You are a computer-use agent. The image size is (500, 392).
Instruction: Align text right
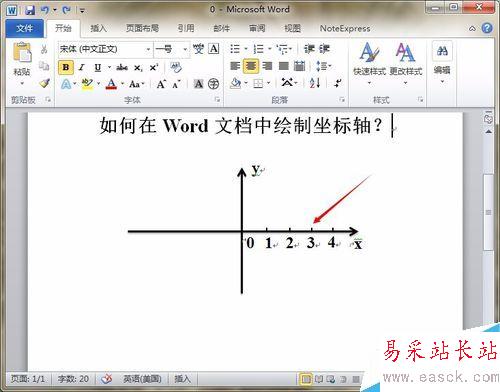point(267,66)
